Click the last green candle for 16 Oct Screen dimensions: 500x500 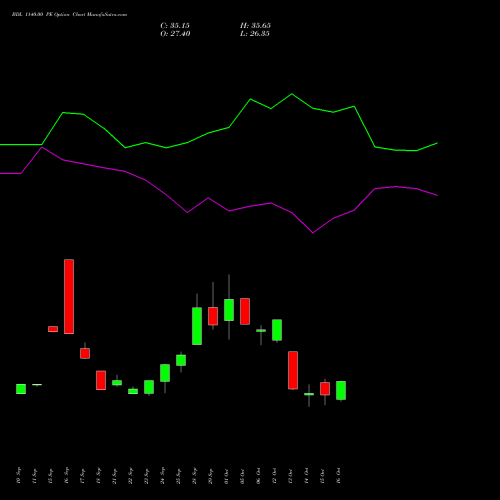tap(341, 390)
